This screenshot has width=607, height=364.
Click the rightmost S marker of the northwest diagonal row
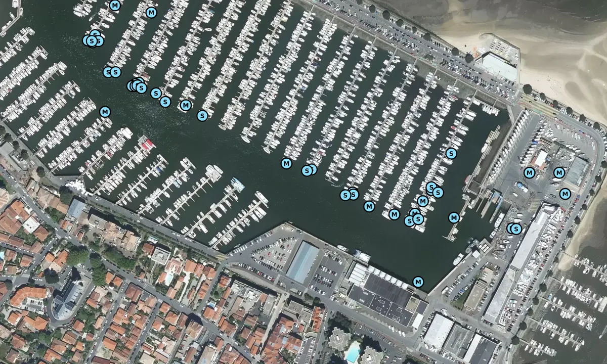(202, 116)
